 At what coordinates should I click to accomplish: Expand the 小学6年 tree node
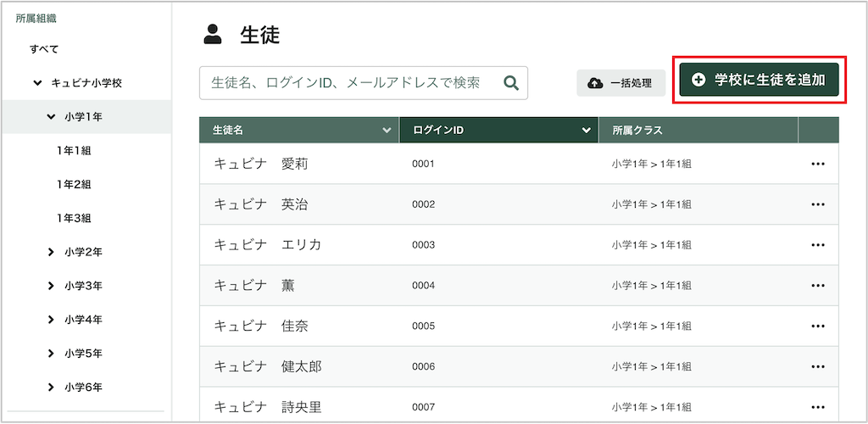tap(51, 387)
